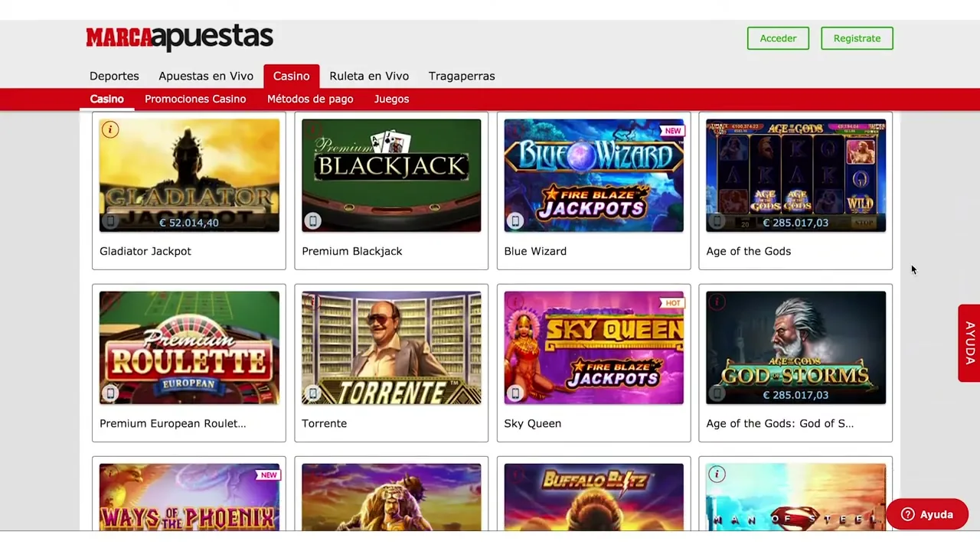Screen dimensions: 980x551
Task: Click jackpot € 285.017,03 on Age of the Gods
Action: tap(795, 223)
